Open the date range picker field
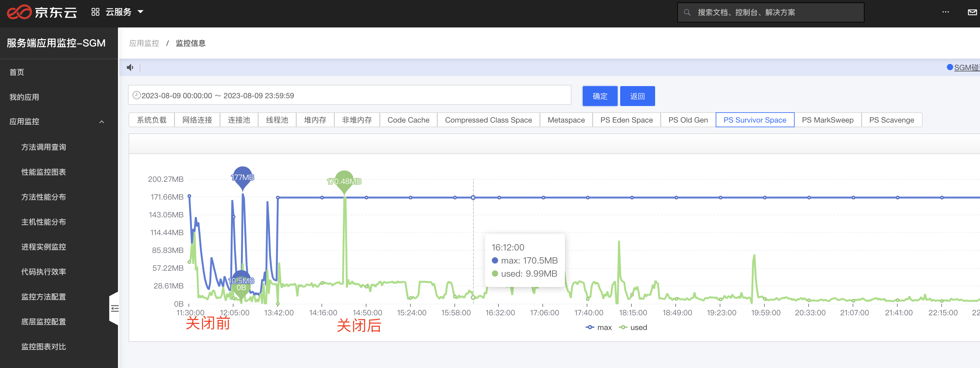The height and width of the screenshot is (368, 980). coord(350,95)
